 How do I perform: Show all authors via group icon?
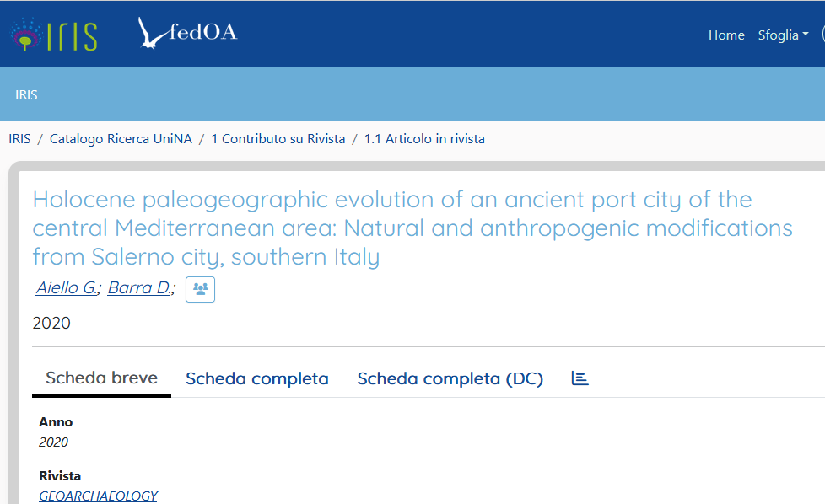click(x=200, y=289)
